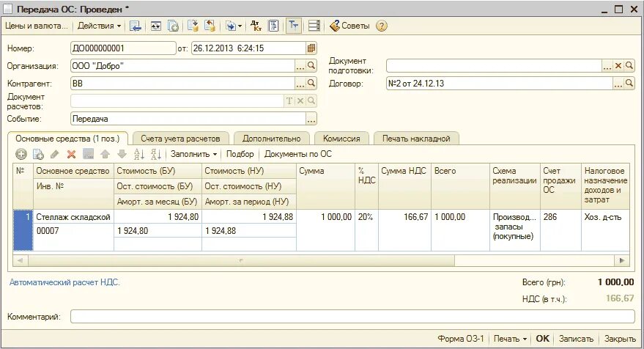This screenshot has height=349, width=644.
Task: Open the Договор magnifier icon
Action: point(629,84)
